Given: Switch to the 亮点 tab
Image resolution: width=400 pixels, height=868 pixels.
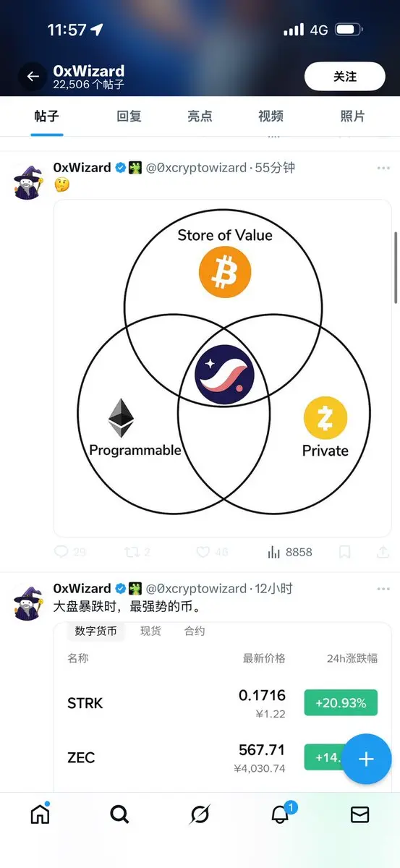Looking at the screenshot, I should click(200, 116).
